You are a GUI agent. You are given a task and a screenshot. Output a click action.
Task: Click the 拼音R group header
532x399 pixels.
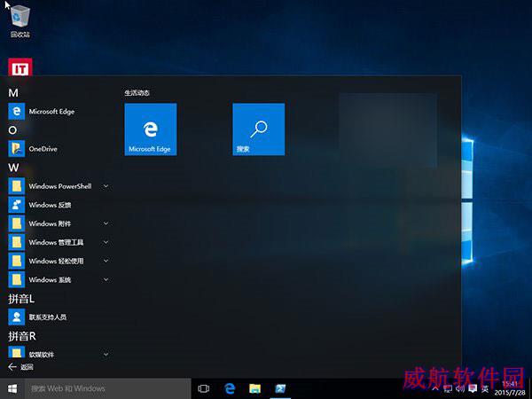[21, 336]
